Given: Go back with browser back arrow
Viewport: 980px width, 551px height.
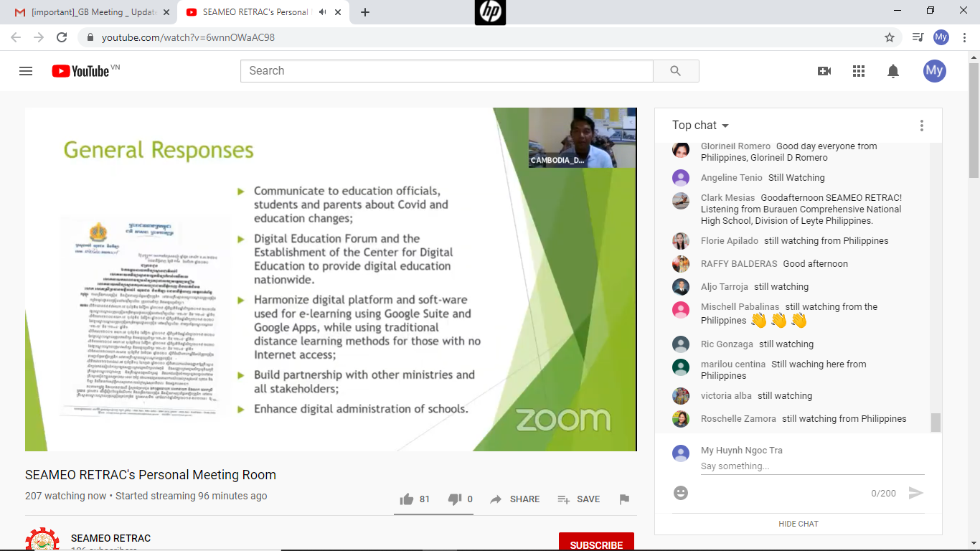Looking at the screenshot, I should coord(17,37).
